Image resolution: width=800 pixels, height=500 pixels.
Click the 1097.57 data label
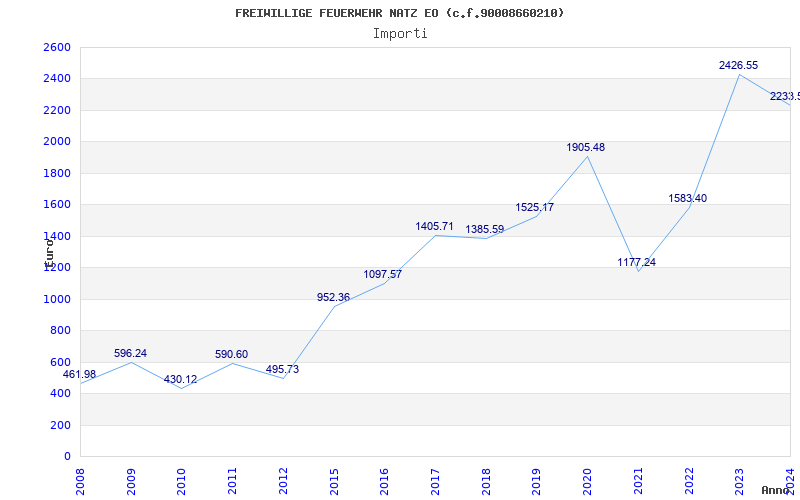coord(382,274)
